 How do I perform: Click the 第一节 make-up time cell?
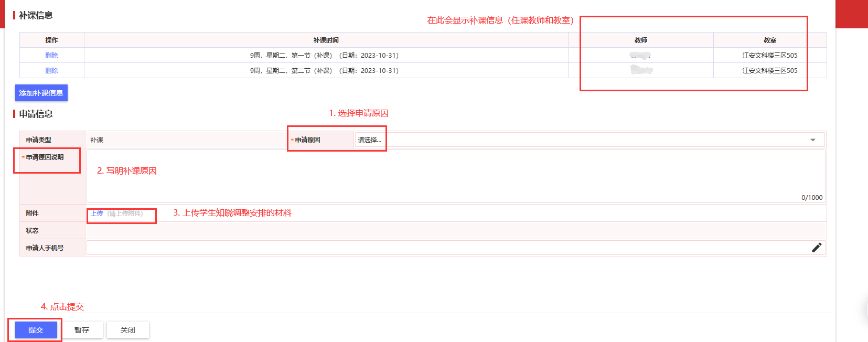click(x=324, y=56)
